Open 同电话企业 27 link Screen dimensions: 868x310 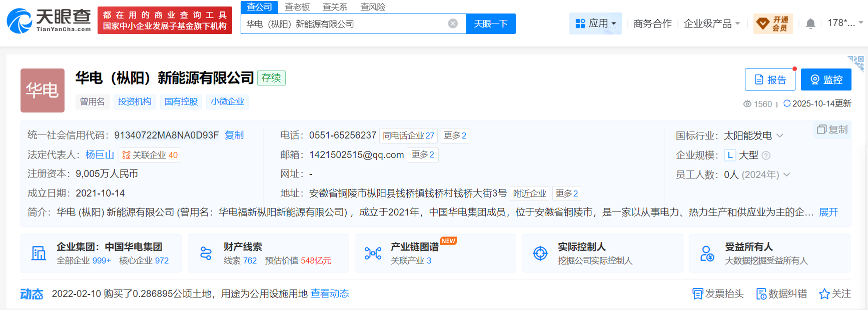point(408,135)
